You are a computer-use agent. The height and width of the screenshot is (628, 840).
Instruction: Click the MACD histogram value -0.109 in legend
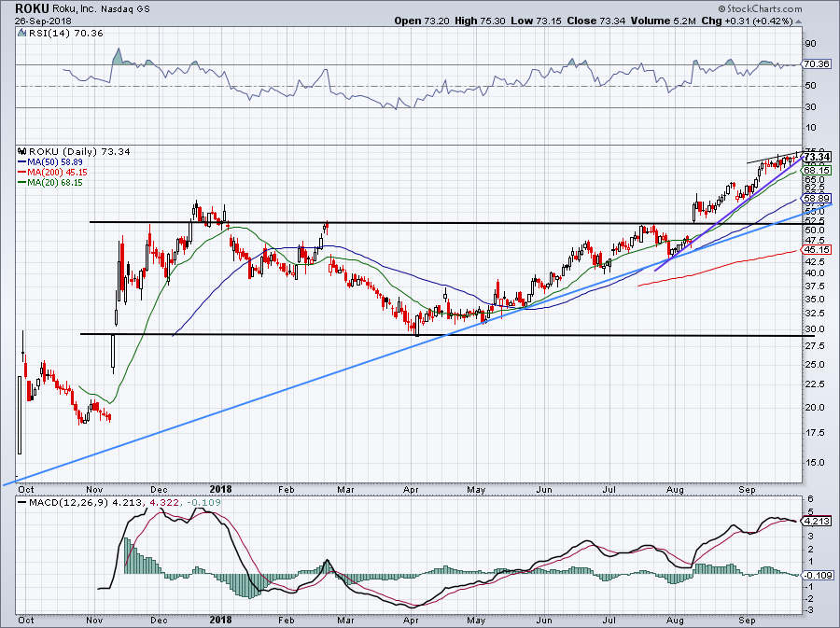(202, 503)
